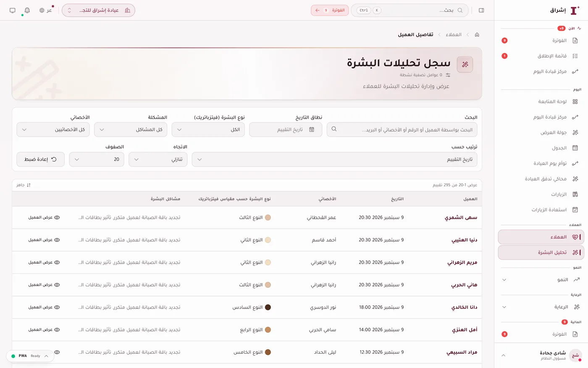This screenshot has height=368, width=588.
Task: Open توأم يوم العيادة in sidebar
Action: [541, 163]
